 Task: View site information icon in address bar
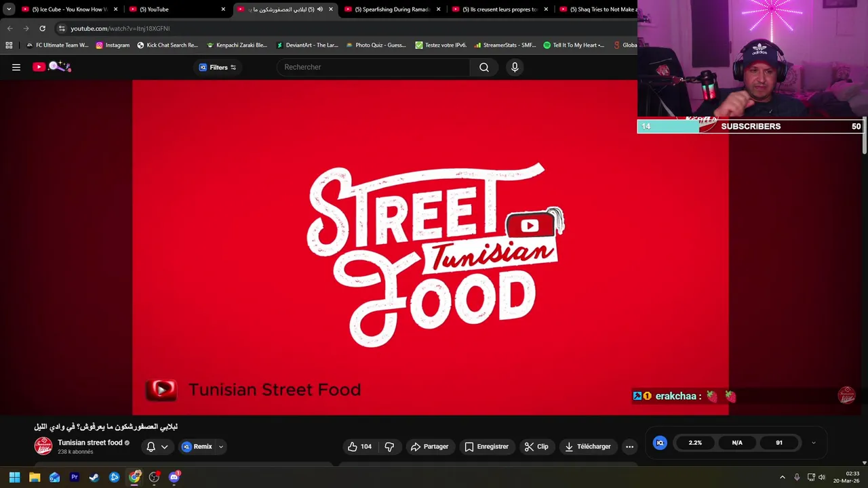click(62, 28)
